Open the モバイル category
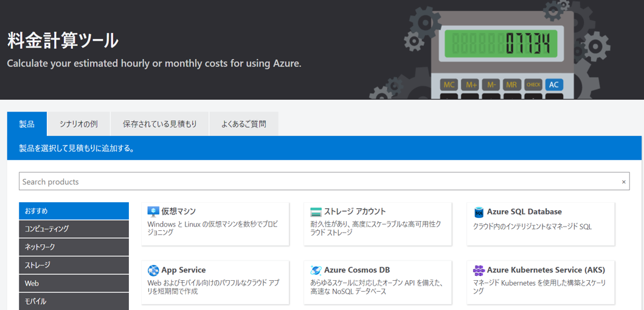Image resolution: width=644 pixels, height=310 pixels. click(74, 301)
